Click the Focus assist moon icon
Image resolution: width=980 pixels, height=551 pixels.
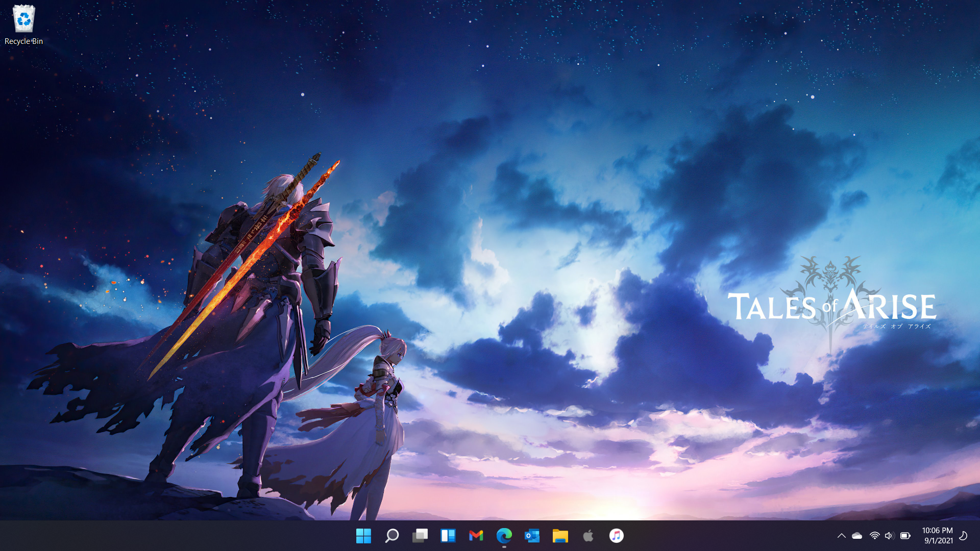click(963, 536)
